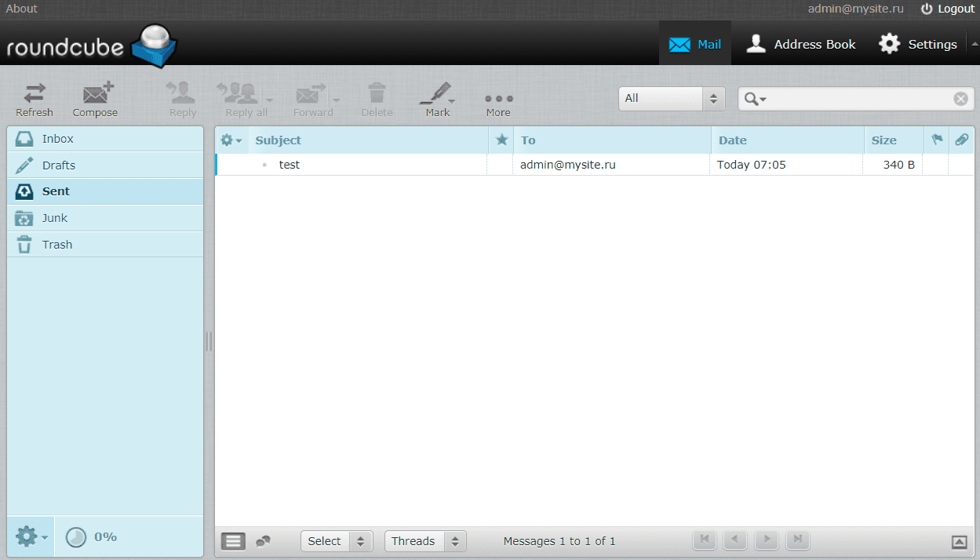
Task: Click recipient admin@mysite.ru in message row
Action: (x=568, y=165)
